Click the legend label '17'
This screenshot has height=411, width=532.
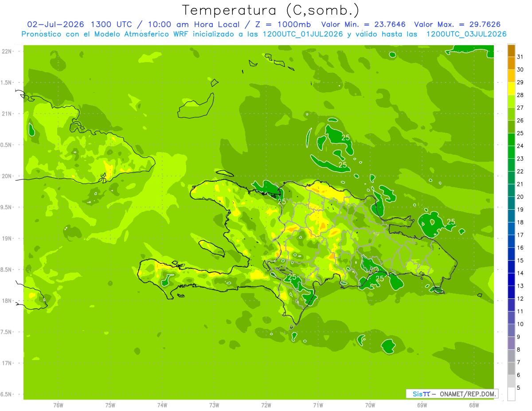click(520, 235)
